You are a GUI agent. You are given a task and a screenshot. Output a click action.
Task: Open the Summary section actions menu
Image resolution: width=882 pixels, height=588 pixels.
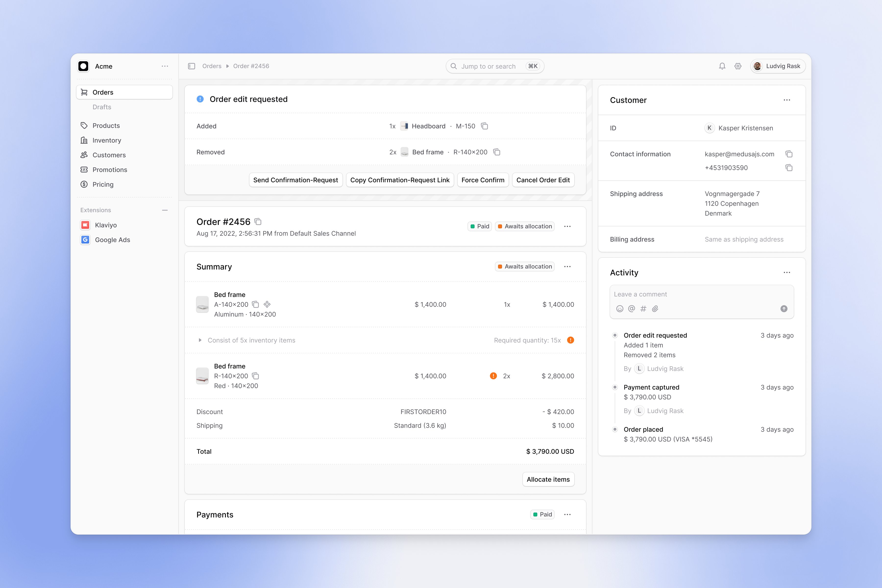tap(567, 267)
